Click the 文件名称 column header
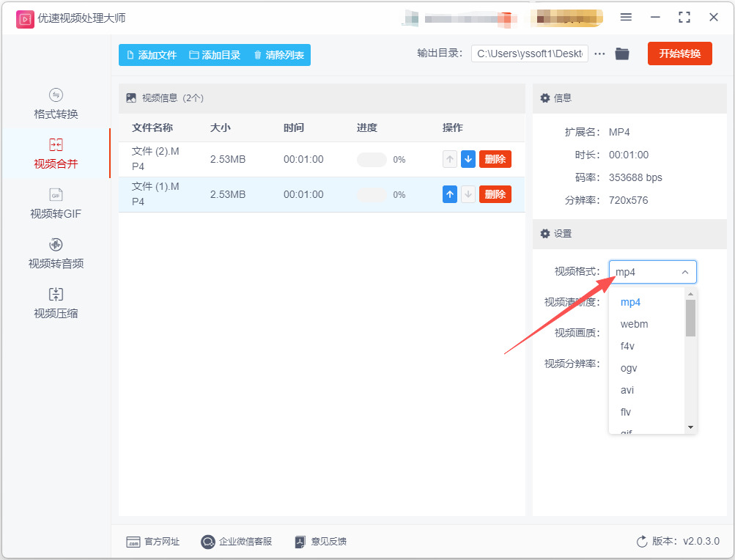 [x=152, y=128]
